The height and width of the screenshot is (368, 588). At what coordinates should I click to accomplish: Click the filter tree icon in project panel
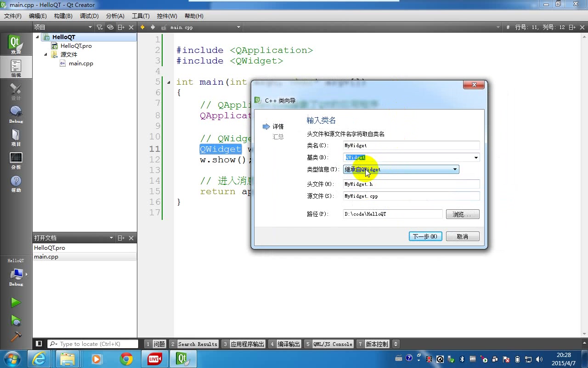point(99,27)
